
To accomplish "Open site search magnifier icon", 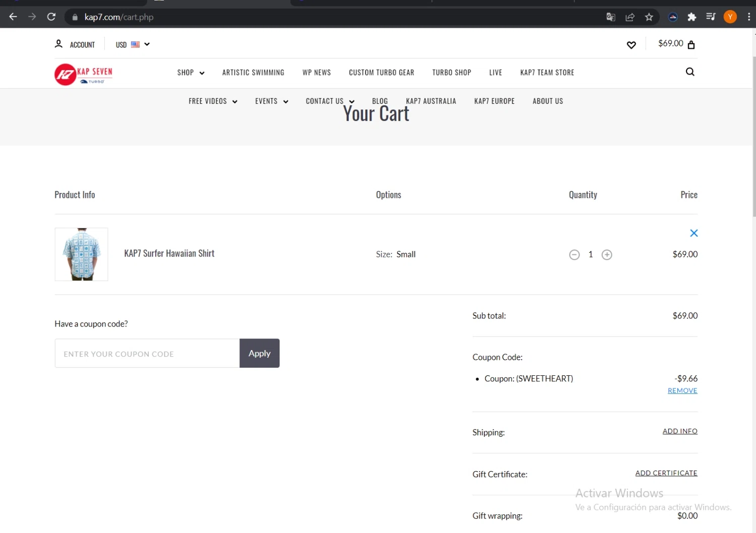I will coord(690,72).
